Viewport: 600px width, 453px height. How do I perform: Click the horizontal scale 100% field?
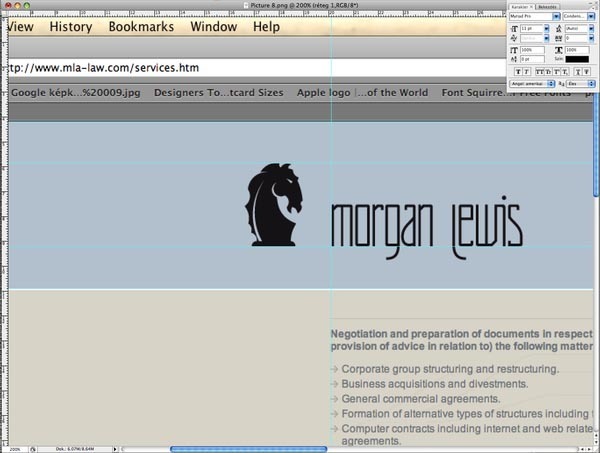577,50
